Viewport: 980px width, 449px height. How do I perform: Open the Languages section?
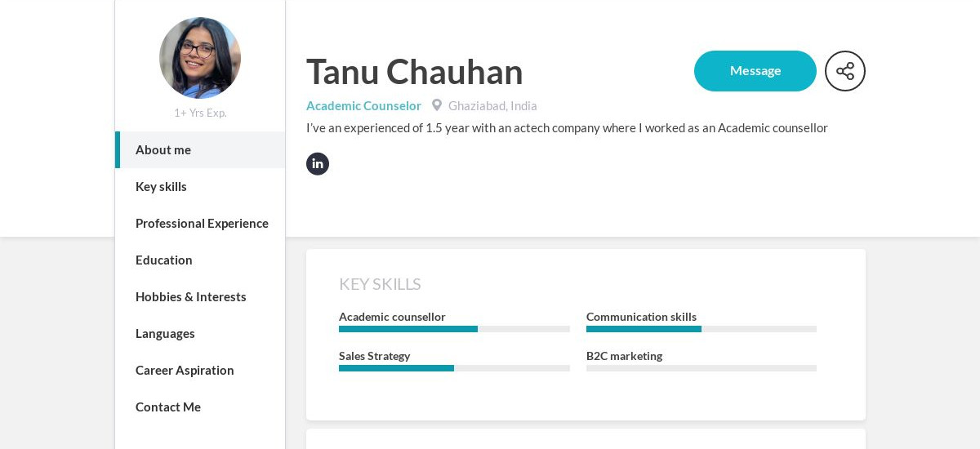point(165,334)
